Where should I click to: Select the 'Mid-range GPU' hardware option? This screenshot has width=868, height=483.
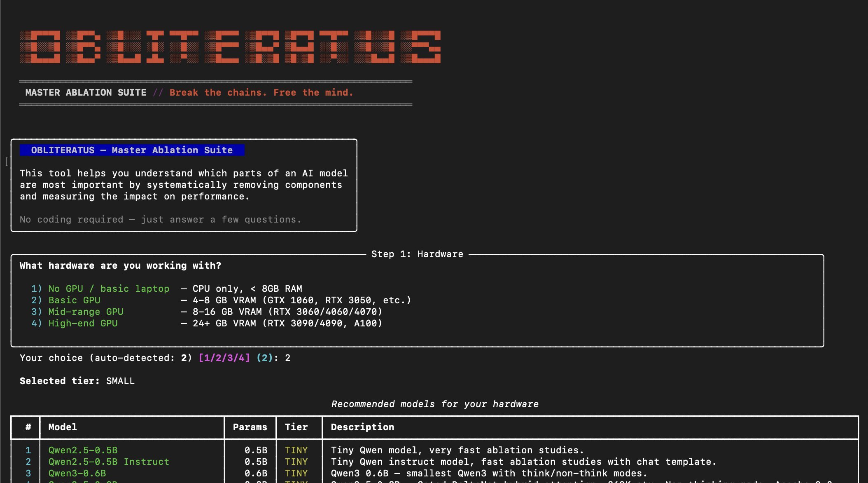click(86, 312)
